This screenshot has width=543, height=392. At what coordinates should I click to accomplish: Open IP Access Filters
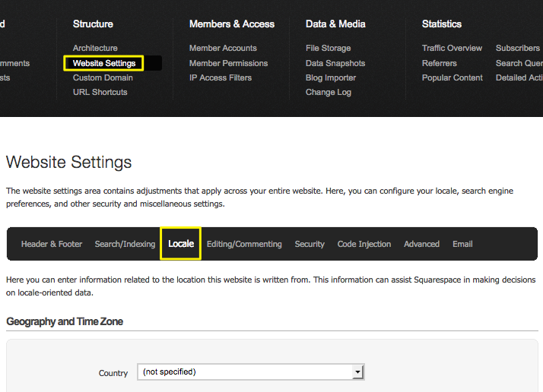[221, 77]
